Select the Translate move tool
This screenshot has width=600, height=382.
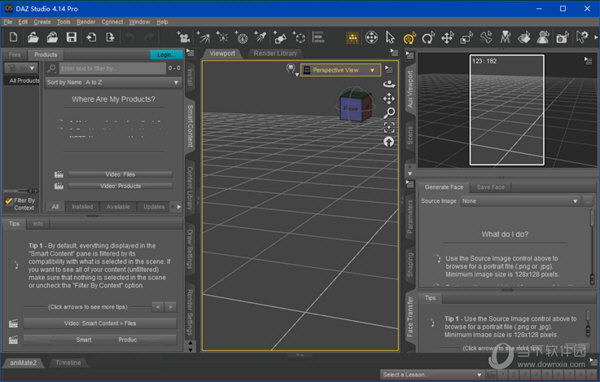point(447,38)
